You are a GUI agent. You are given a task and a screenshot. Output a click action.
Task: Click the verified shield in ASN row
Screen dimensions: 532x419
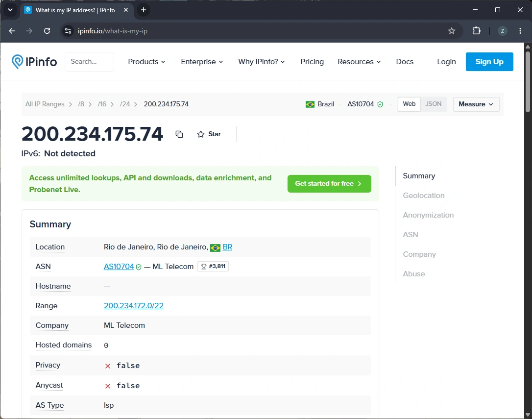point(139,267)
